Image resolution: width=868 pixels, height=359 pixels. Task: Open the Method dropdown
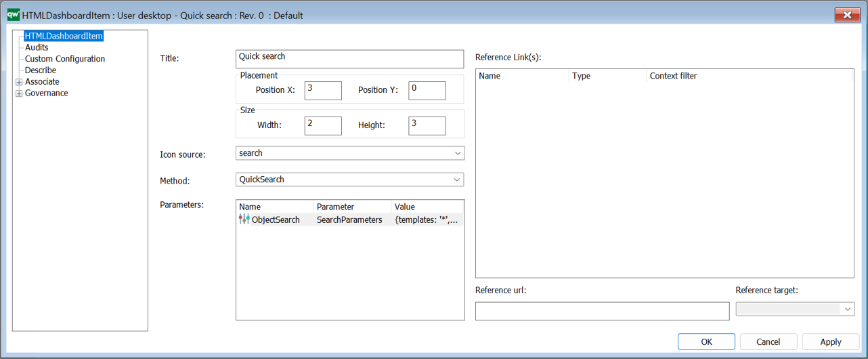[458, 180]
